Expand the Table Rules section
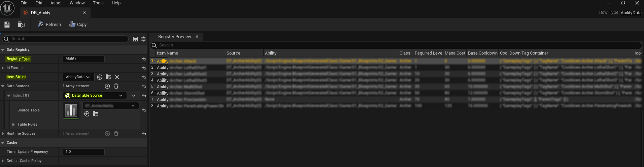The width and height of the screenshot is (644, 167). [x=13, y=125]
